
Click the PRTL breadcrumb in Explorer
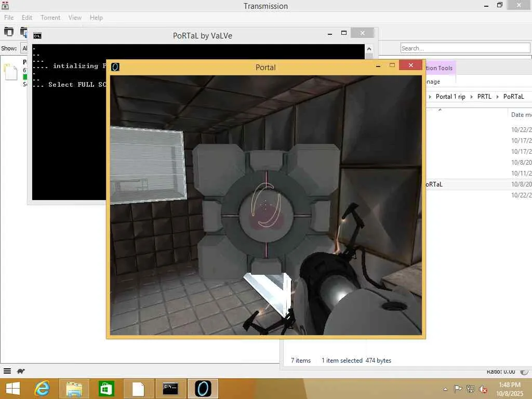484,97
